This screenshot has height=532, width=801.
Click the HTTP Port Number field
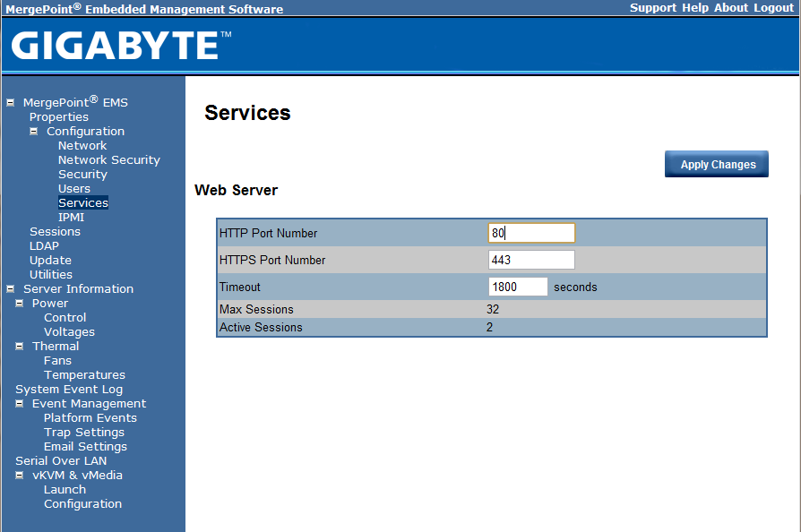click(531, 233)
